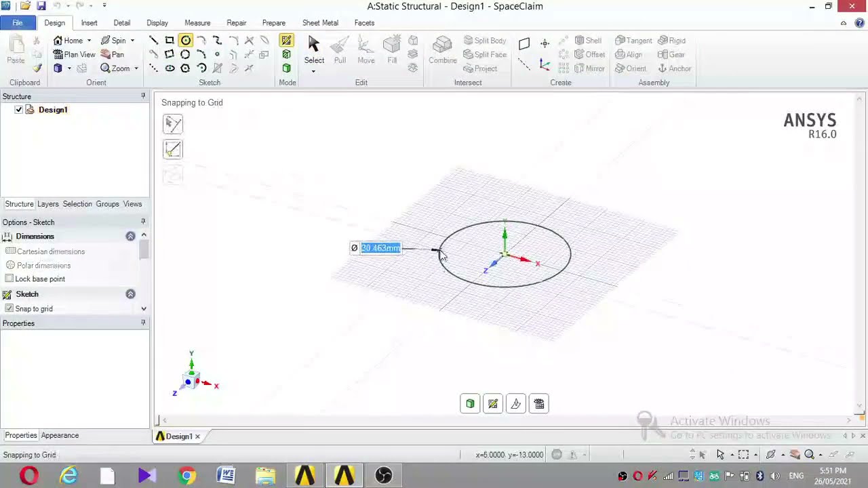The width and height of the screenshot is (868, 488).
Task: Select the Line sketch tool
Action: click(153, 41)
